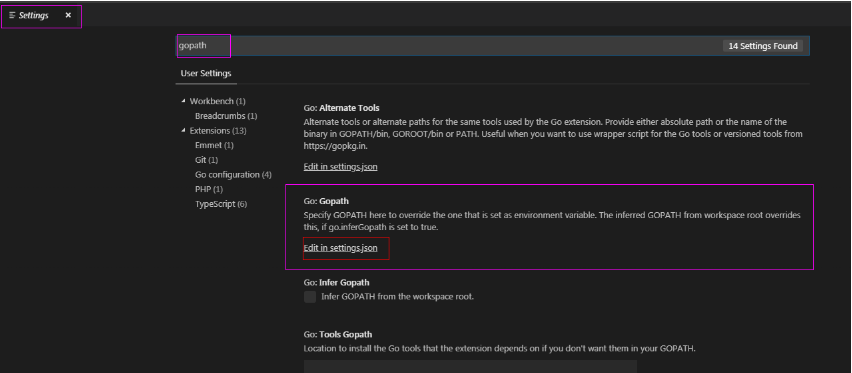Open Emmet (1) settings category
The height and width of the screenshot is (373, 852).
(214, 145)
